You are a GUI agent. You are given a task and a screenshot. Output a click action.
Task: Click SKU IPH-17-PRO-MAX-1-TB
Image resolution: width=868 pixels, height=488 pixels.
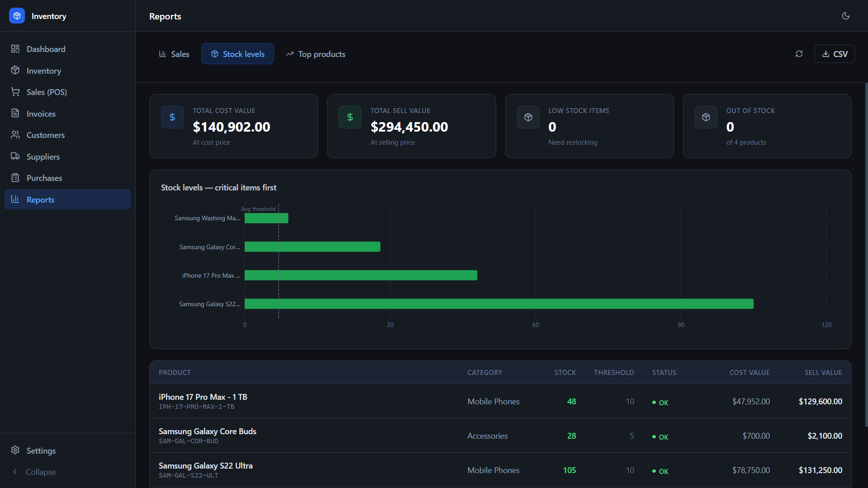pos(196,407)
